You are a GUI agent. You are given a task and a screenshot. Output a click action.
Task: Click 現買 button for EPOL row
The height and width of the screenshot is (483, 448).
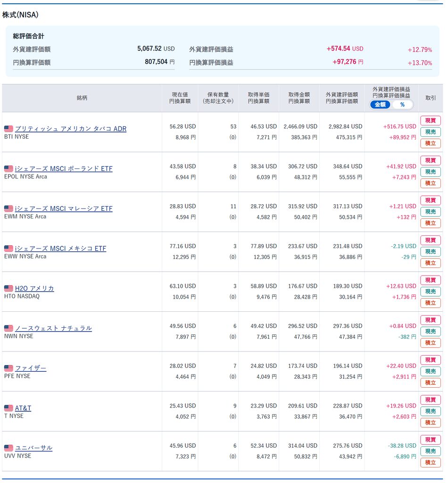[x=431, y=160]
